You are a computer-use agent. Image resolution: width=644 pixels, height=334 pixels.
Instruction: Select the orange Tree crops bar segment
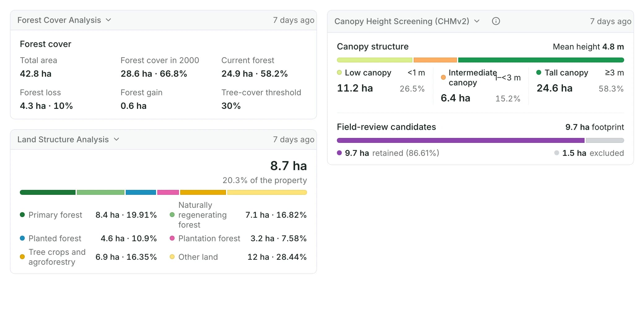203,192
